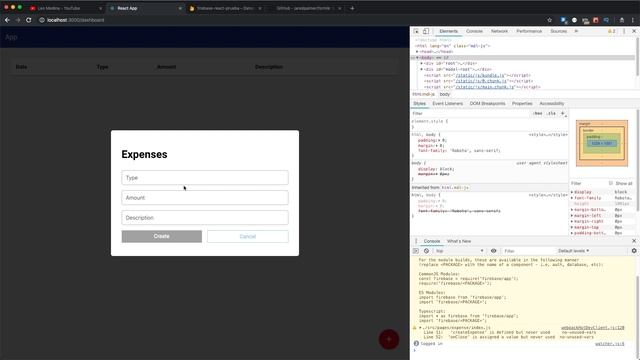Expand the div id modal-root node
This screenshot has width=640, height=360.
tap(422, 69)
